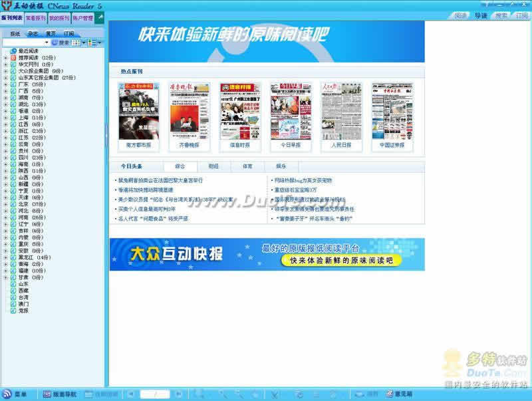
Task: Click the icon next to 上海
Action: click(x=13, y=118)
